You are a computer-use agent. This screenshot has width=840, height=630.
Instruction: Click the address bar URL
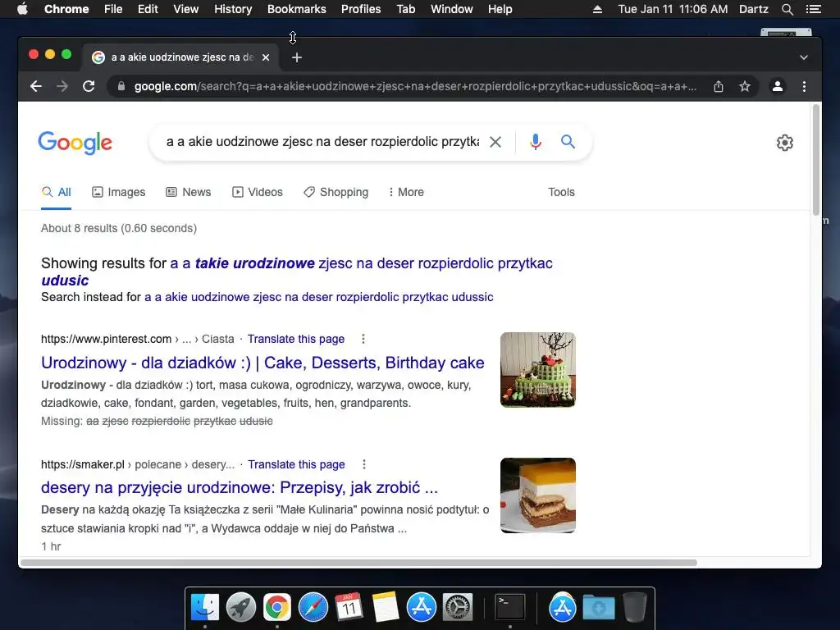tap(415, 86)
